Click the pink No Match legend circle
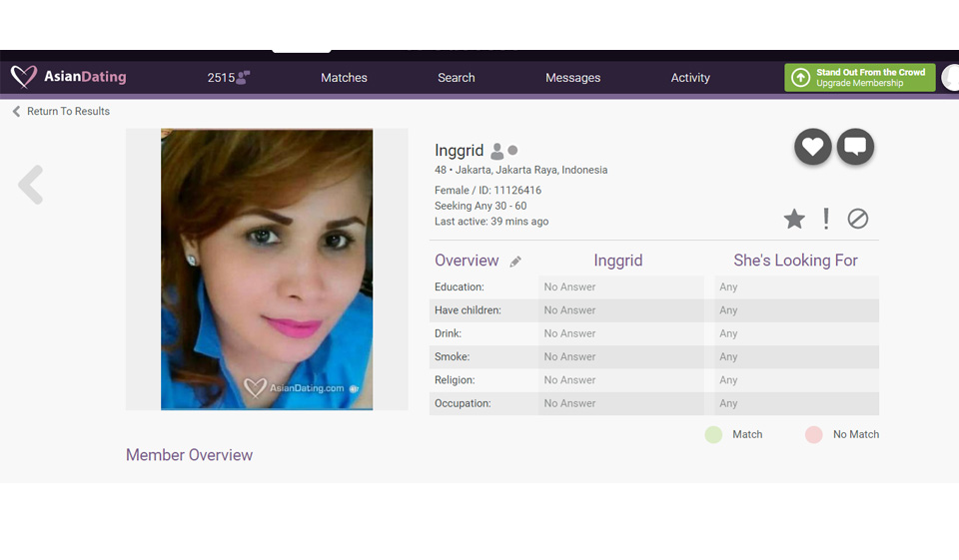This screenshot has width=959, height=560. (x=814, y=434)
